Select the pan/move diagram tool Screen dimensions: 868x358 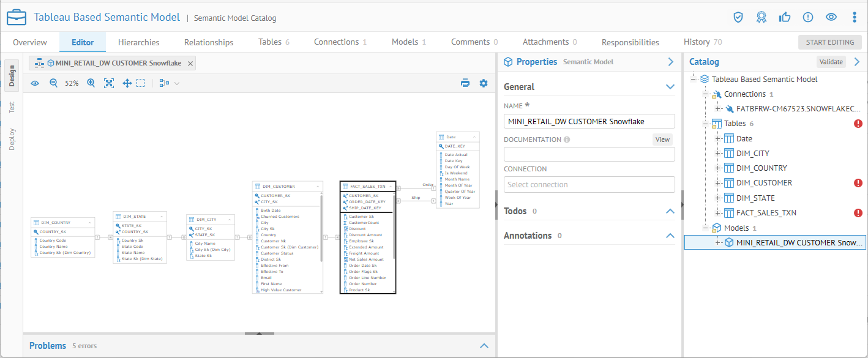click(x=127, y=83)
